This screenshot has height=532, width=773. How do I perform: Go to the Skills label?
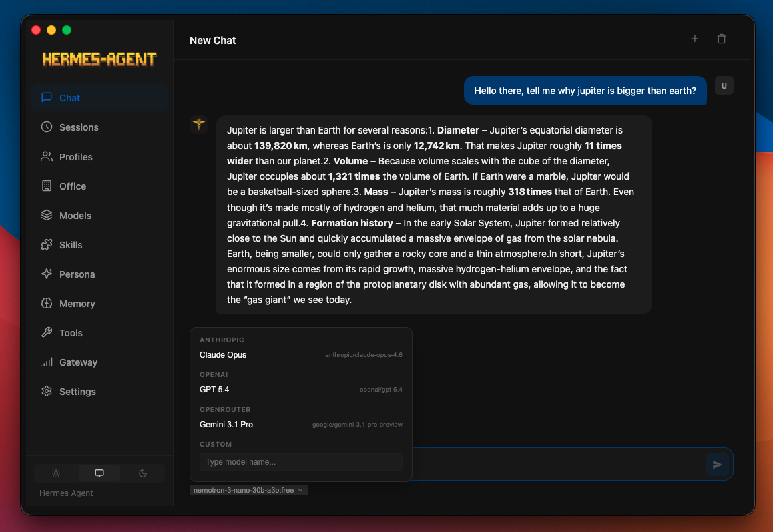pyautogui.click(x=71, y=244)
